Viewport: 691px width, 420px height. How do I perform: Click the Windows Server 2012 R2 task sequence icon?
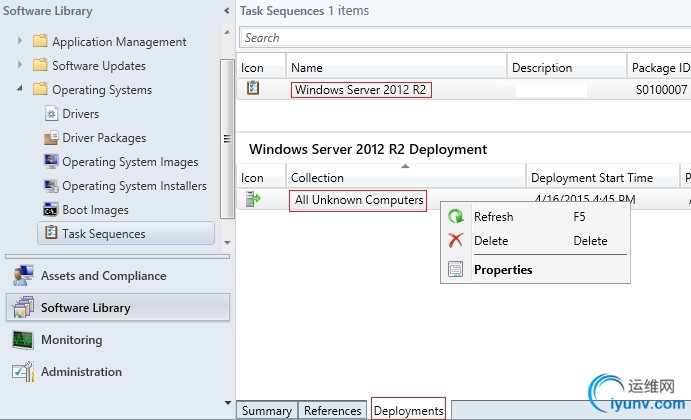253,88
